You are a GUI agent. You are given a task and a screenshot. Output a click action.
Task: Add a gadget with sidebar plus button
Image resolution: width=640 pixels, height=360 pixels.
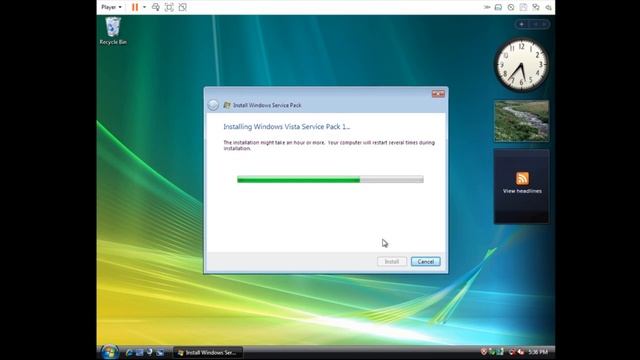click(x=521, y=24)
